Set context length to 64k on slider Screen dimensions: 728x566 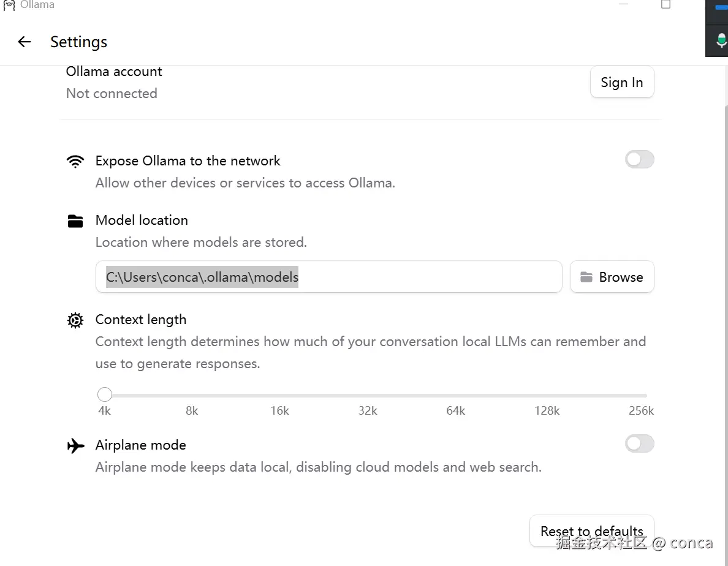[456, 396]
